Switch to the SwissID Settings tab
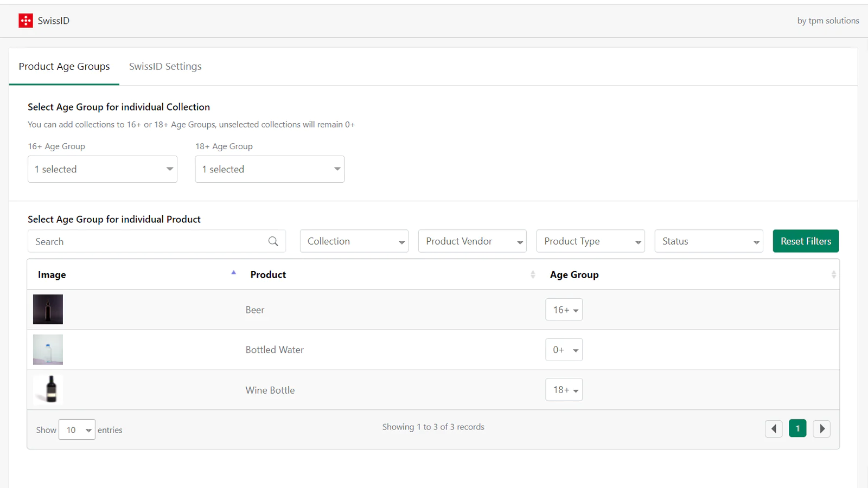868x488 pixels. tap(165, 67)
